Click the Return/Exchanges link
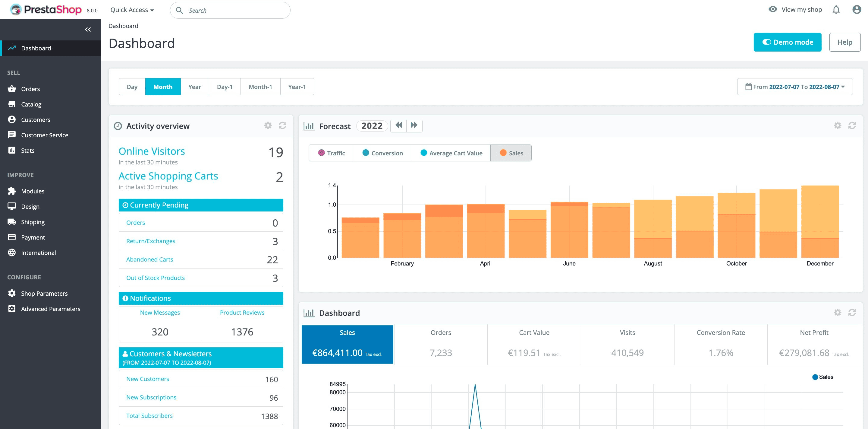 pos(151,240)
